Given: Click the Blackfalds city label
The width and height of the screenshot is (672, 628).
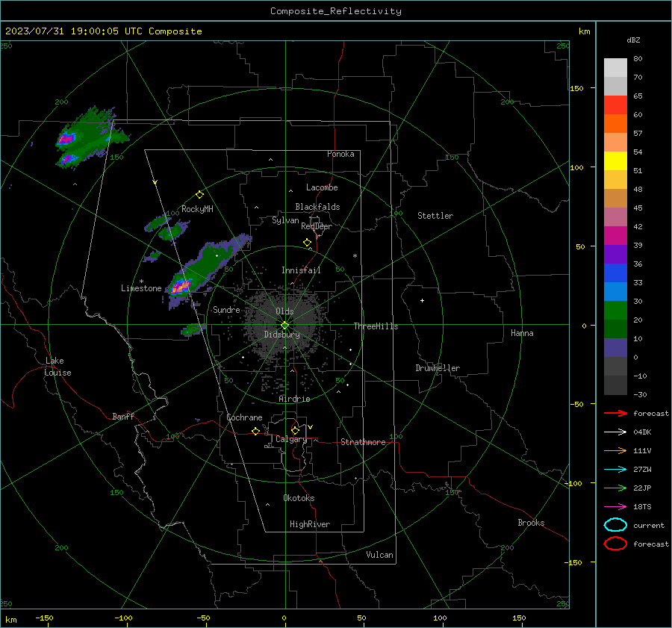Looking at the screenshot, I should tap(317, 207).
